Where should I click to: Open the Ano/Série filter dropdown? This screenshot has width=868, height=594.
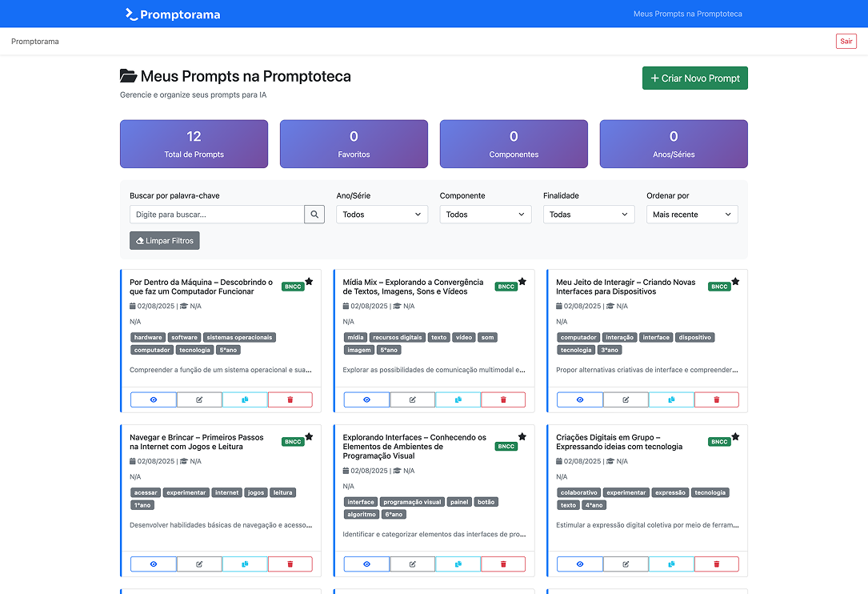pos(382,215)
